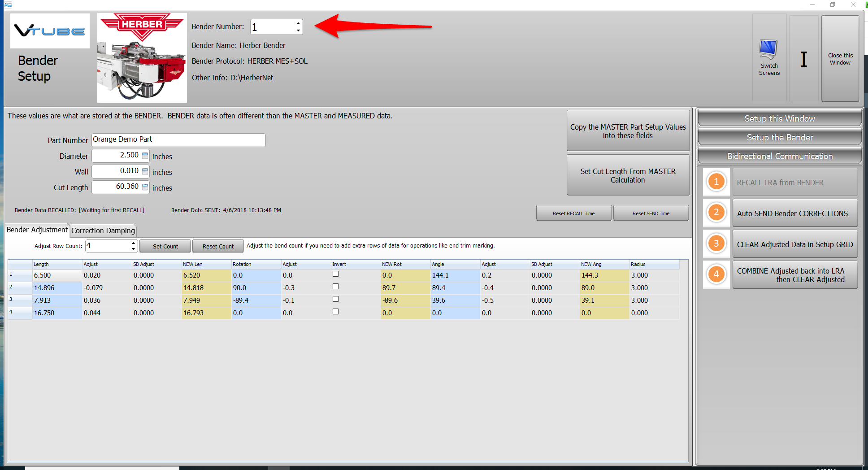This screenshot has width=868, height=470.
Task: Check the Invert box in row 3
Action: coord(335,299)
